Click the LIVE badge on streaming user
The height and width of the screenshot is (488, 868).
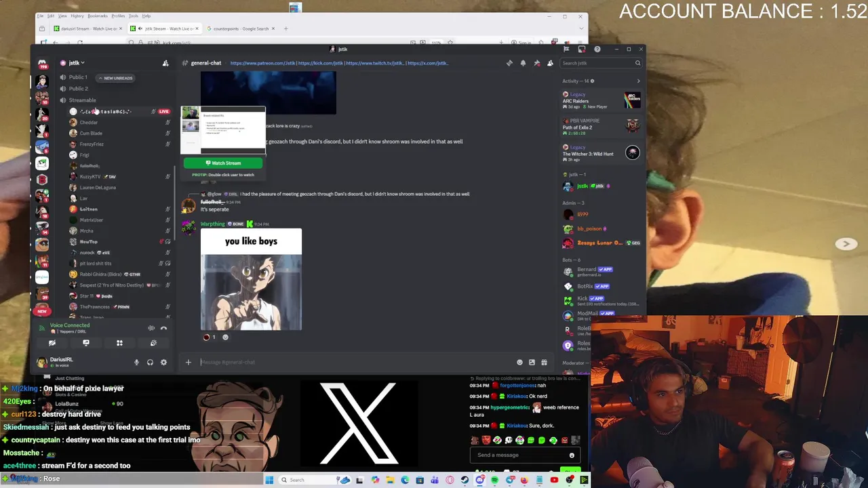(164, 111)
